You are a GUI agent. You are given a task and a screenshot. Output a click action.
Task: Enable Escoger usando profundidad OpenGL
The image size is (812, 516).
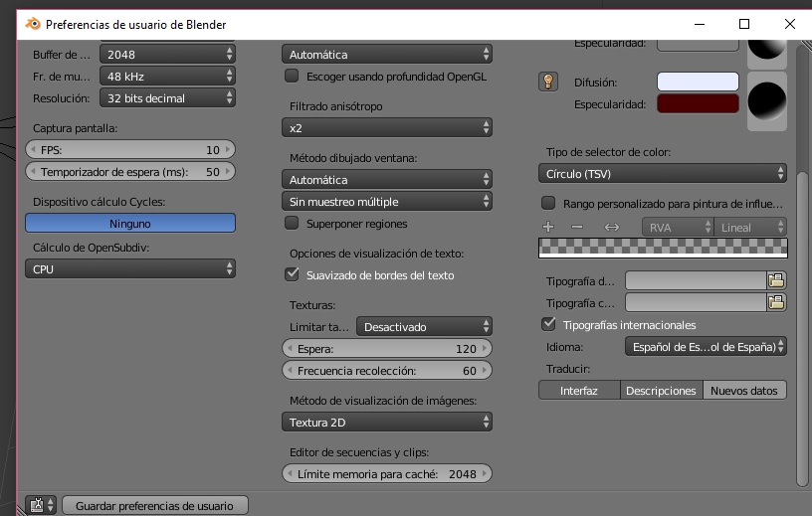(x=292, y=77)
